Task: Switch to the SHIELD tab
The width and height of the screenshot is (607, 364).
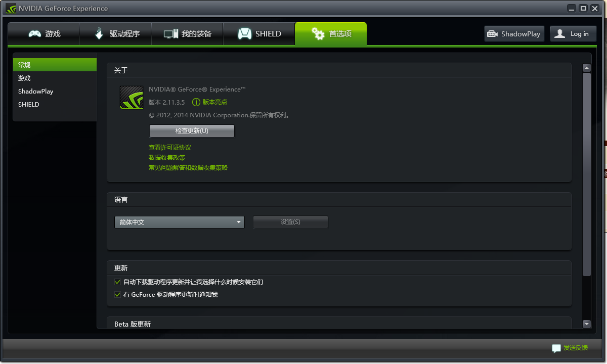Action: (259, 34)
